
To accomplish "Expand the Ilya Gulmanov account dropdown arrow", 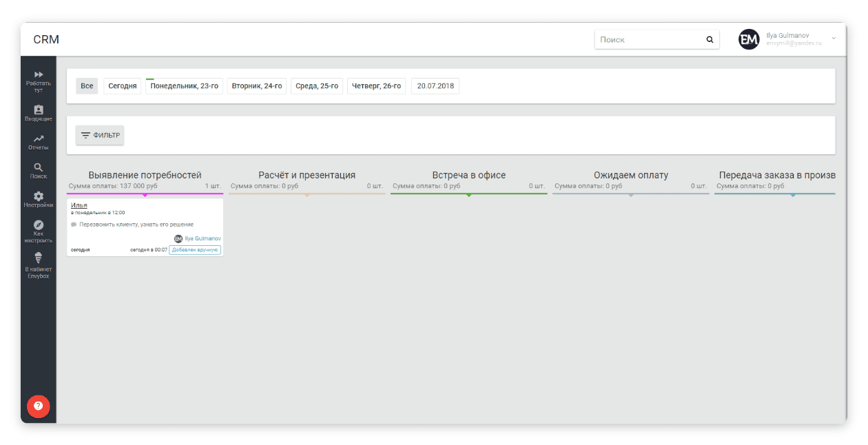I will (834, 38).
